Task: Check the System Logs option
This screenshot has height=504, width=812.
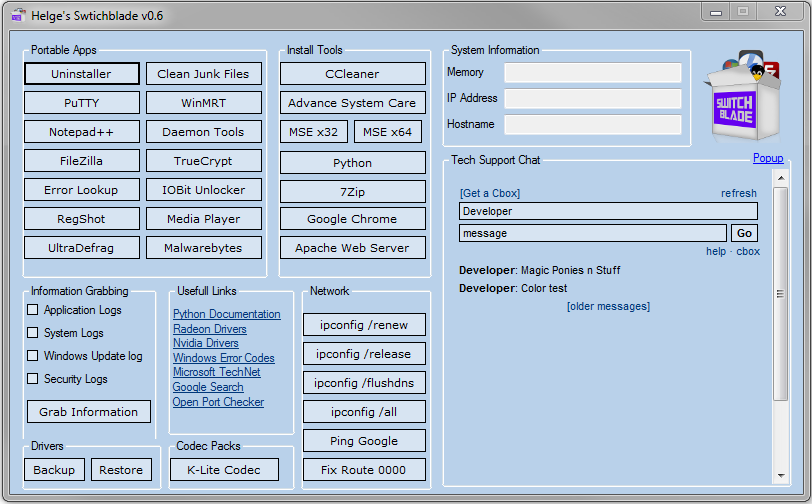Action: [33, 333]
